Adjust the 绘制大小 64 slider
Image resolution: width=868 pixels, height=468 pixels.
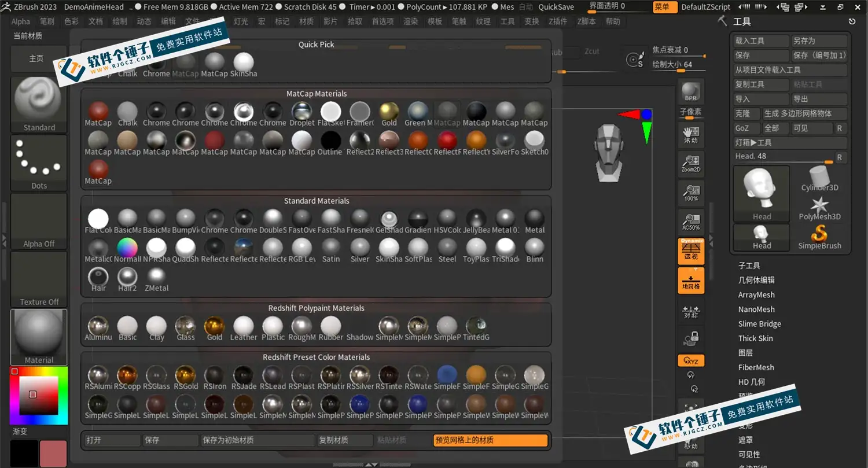coord(678,65)
